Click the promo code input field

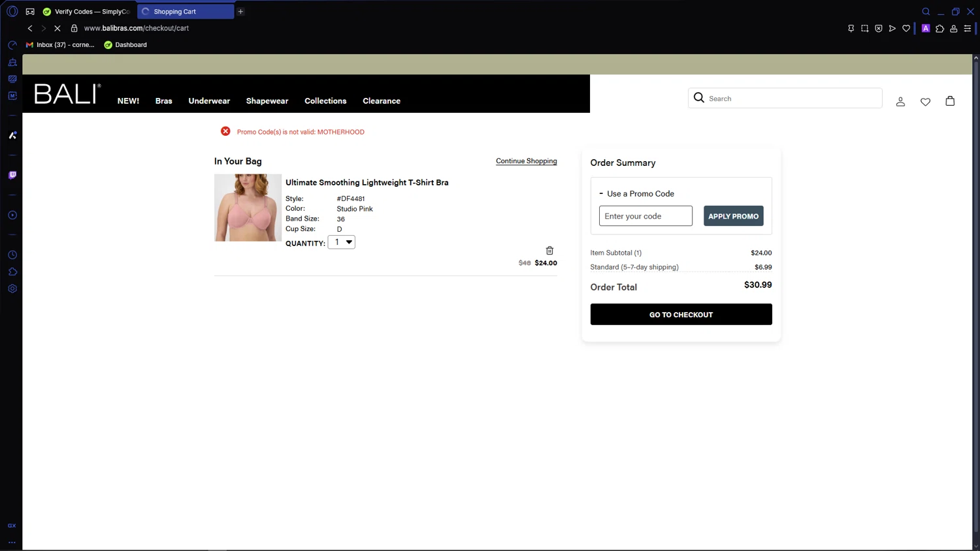click(645, 216)
